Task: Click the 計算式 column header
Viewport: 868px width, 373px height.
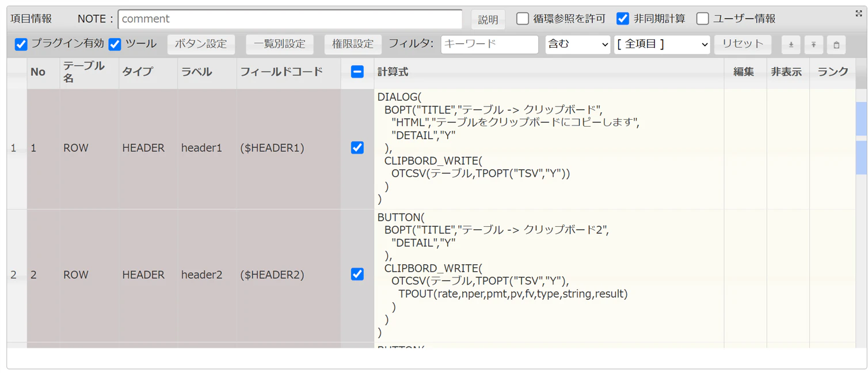Action: tap(549, 72)
